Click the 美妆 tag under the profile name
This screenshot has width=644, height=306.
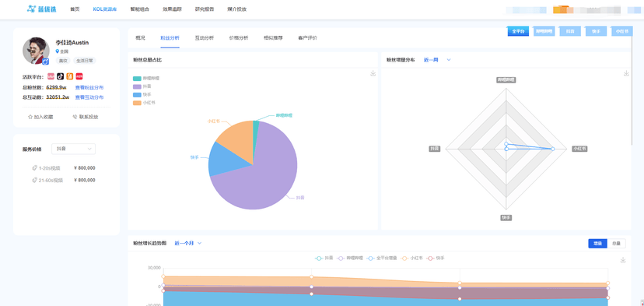(x=63, y=61)
